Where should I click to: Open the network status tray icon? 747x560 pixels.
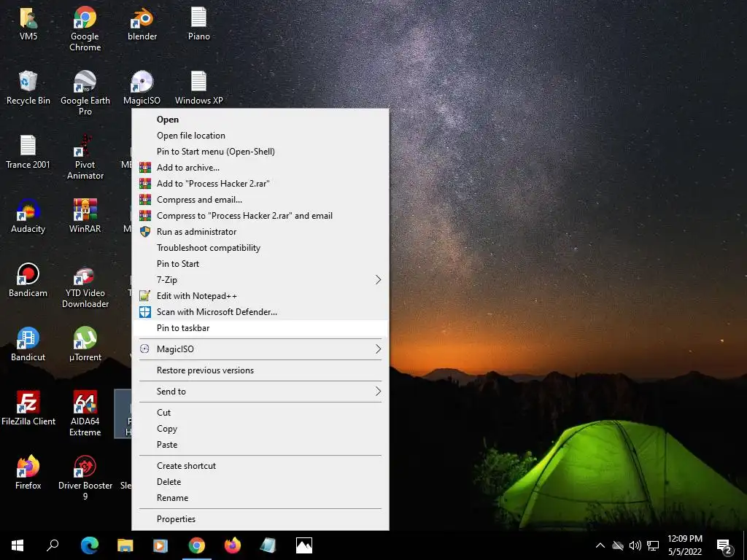[653, 545]
